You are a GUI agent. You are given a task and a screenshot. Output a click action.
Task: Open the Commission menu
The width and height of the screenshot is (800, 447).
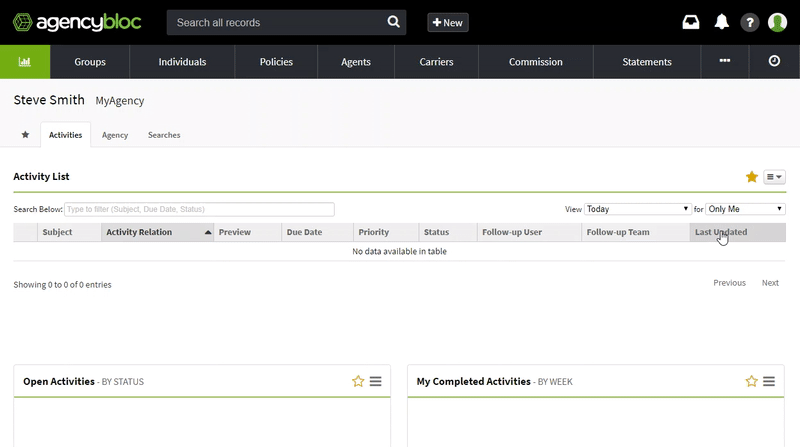(x=536, y=62)
